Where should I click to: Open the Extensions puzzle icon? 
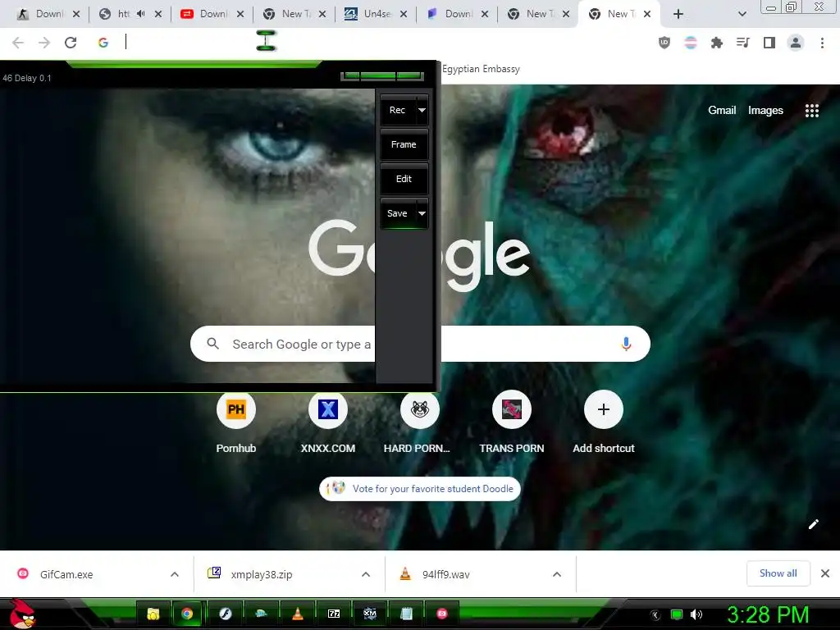[717, 43]
